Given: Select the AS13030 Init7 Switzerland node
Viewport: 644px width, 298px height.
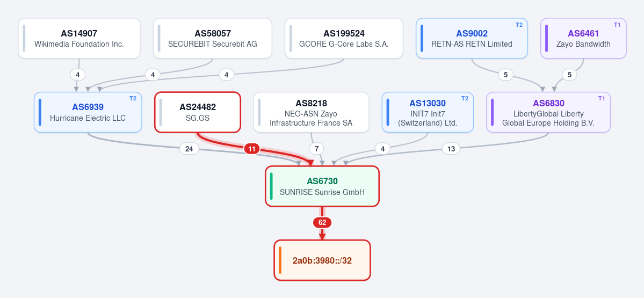Looking at the screenshot, I should (x=428, y=112).
